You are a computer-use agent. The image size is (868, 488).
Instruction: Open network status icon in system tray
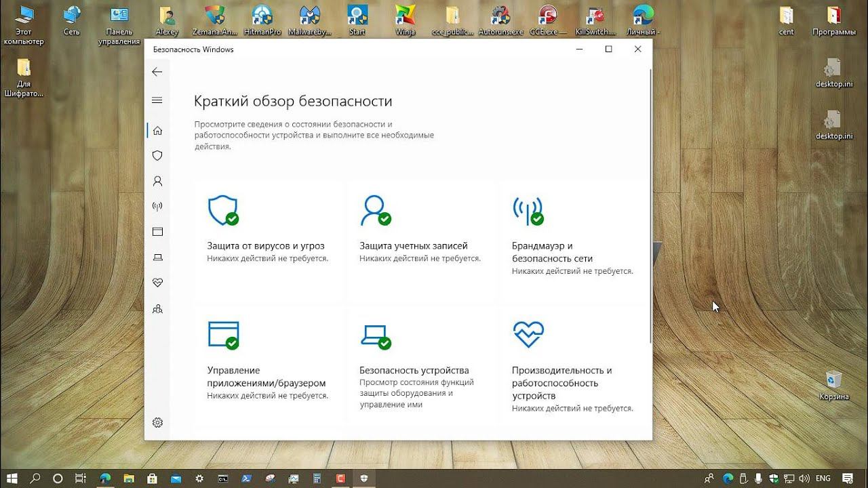(x=790, y=478)
